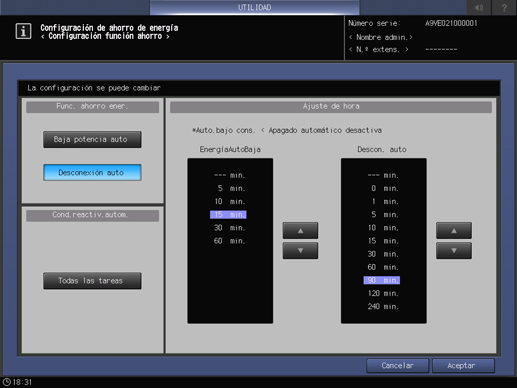The image size is (517, 388).
Task: Select highlighted 90 min. in Descon. auto
Action: 382,280
